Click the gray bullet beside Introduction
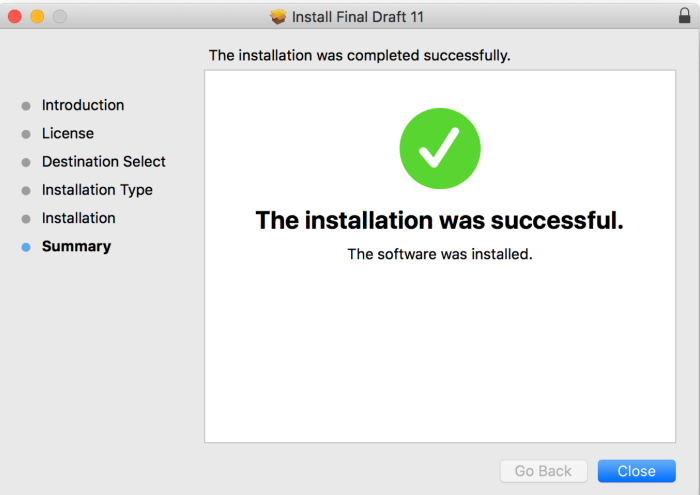Viewport: 700px width, 495px height. [26, 106]
